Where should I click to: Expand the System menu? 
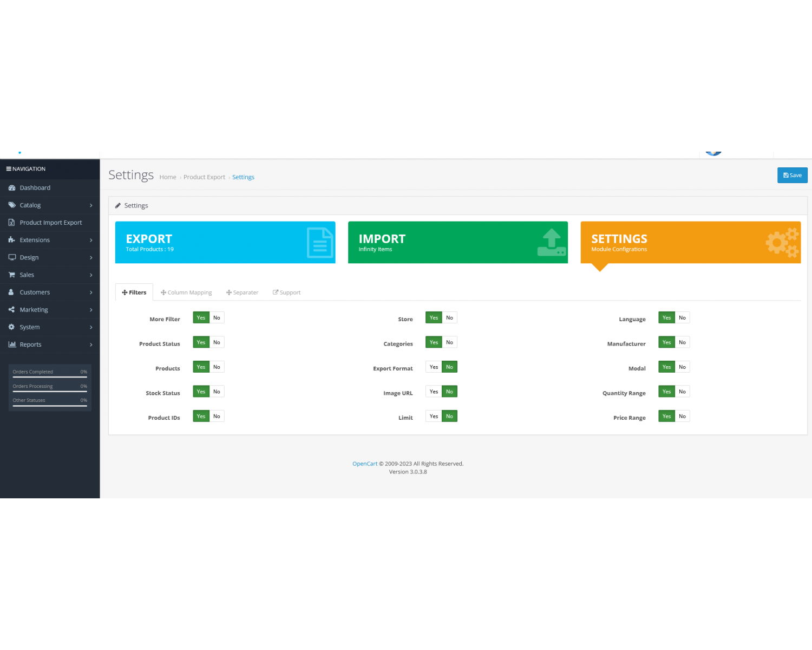point(30,327)
